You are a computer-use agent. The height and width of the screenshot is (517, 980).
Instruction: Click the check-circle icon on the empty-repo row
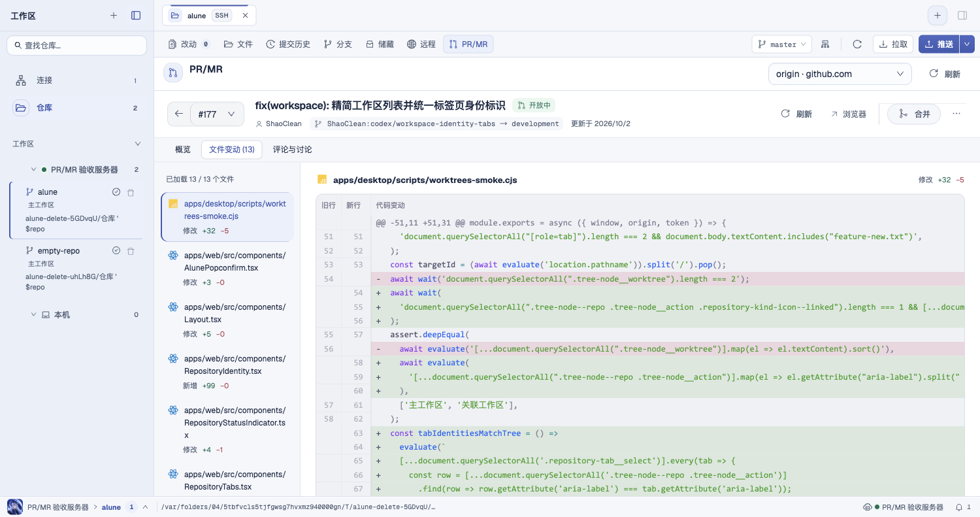pyautogui.click(x=116, y=251)
